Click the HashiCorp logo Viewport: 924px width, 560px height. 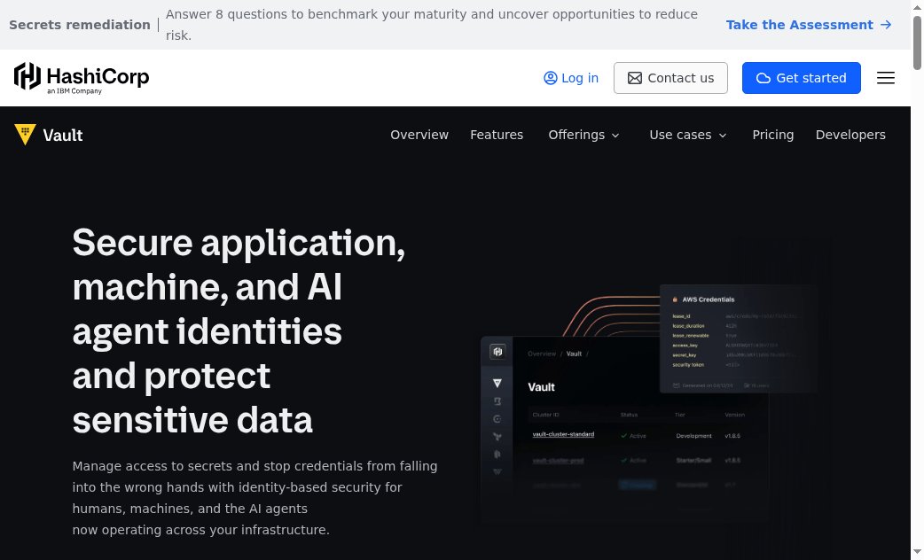pos(82,78)
